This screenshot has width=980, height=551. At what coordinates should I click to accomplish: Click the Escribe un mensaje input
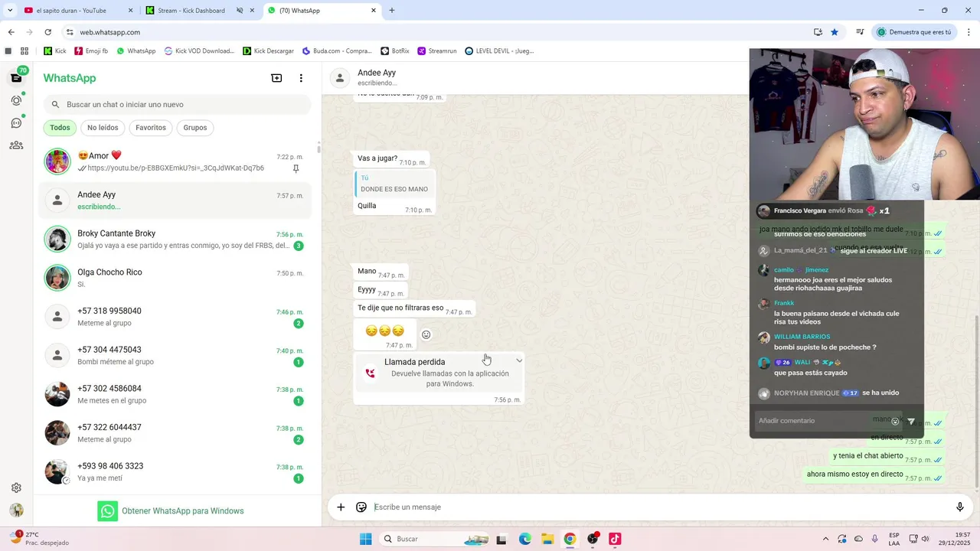658,507
